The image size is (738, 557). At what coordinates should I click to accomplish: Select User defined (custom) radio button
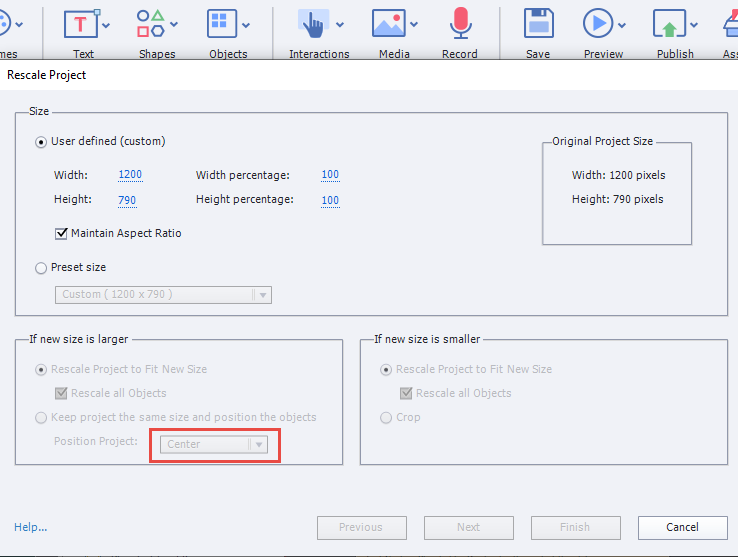(x=41, y=142)
